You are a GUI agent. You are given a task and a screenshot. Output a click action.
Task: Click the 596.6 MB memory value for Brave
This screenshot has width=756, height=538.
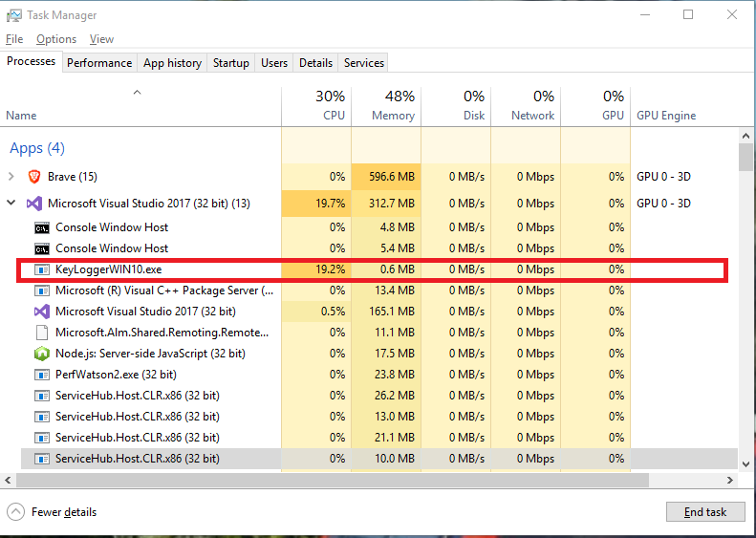[x=392, y=177]
